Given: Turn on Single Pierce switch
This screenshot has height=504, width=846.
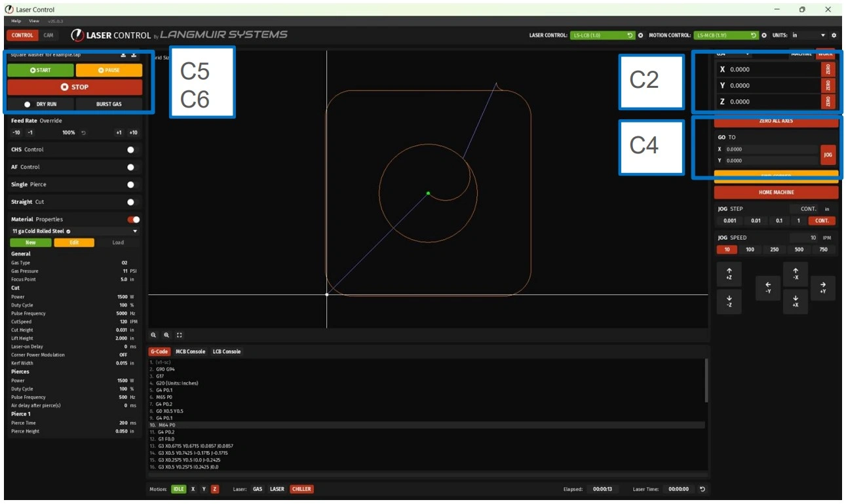Looking at the screenshot, I should pos(132,185).
